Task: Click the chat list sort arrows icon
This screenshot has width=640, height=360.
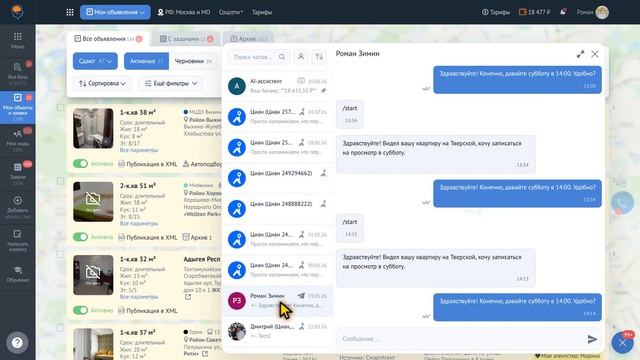Action: point(319,57)
